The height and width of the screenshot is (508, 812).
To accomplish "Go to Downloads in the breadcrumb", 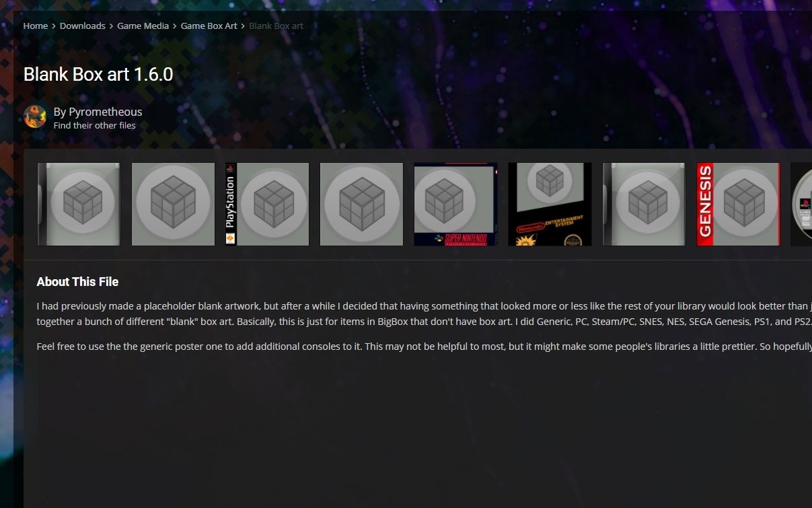I will [82, 26].
